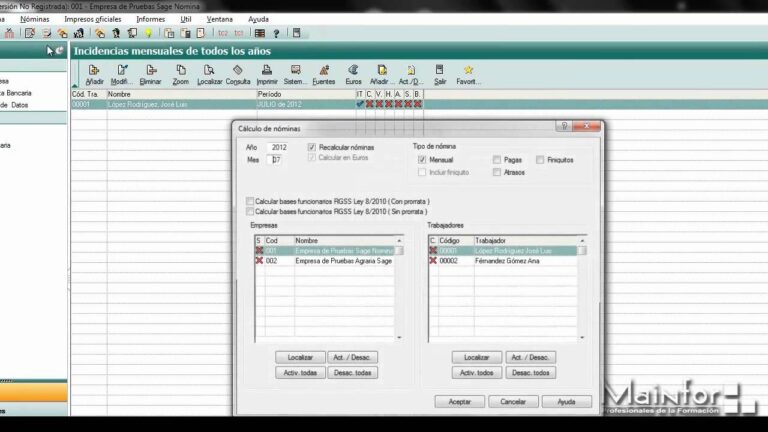768x432 pixels.
Task: Select López Rodríguez row in incidencias list
Action: (x=247, y=104)
